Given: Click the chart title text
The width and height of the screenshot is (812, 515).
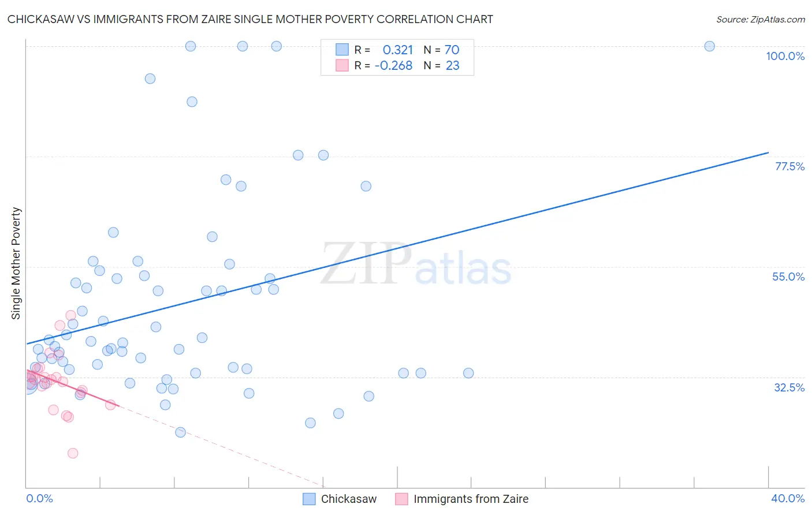Looking at the screenshot, I should pyautogui.click(x=250, y=19).
